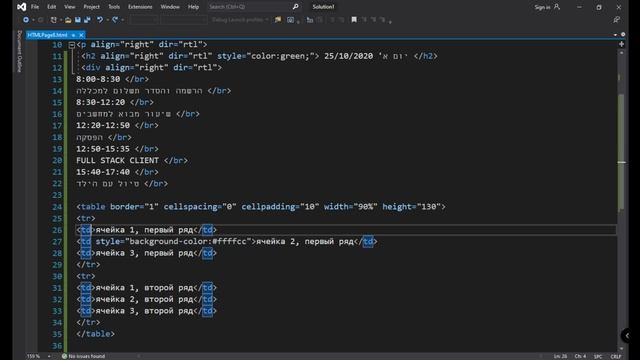Click the CRLF line ending indicator

tap(616, 356)
